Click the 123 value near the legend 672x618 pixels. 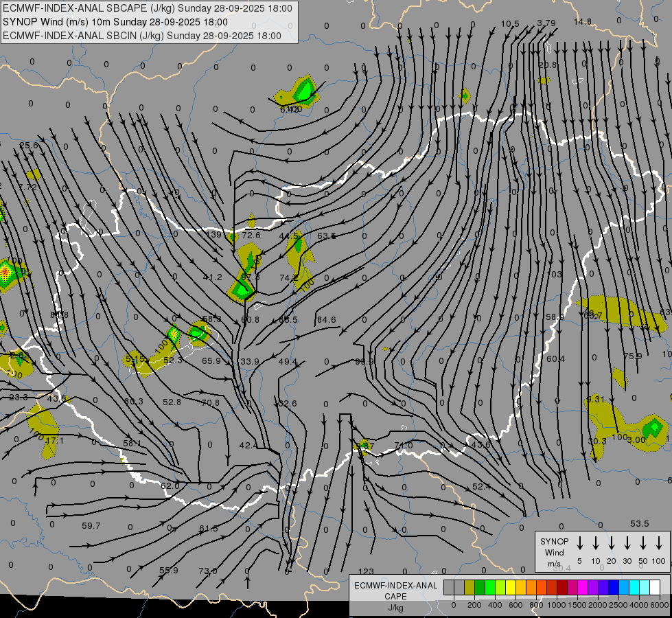[x=366, y=571]
